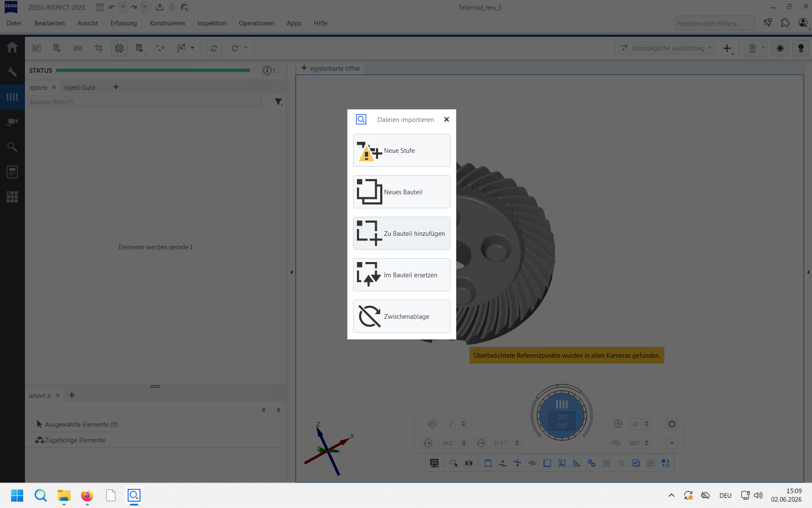Click the Zwischenablage import button
Viewport: 812px width, 508px height.
pos(401,316)
